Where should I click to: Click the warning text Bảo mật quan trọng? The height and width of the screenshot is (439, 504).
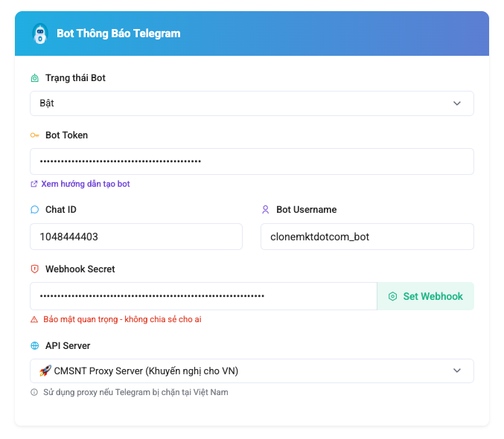point(122,319)
